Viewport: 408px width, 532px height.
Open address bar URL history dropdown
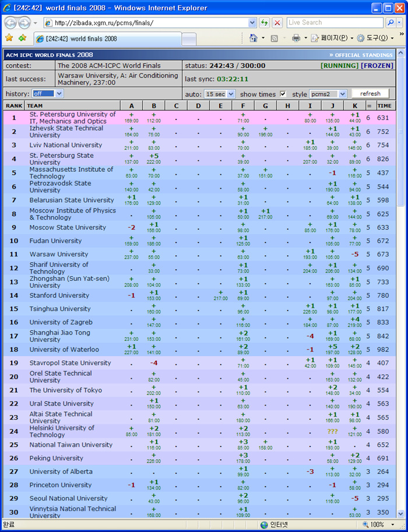(x=252, y=23)
